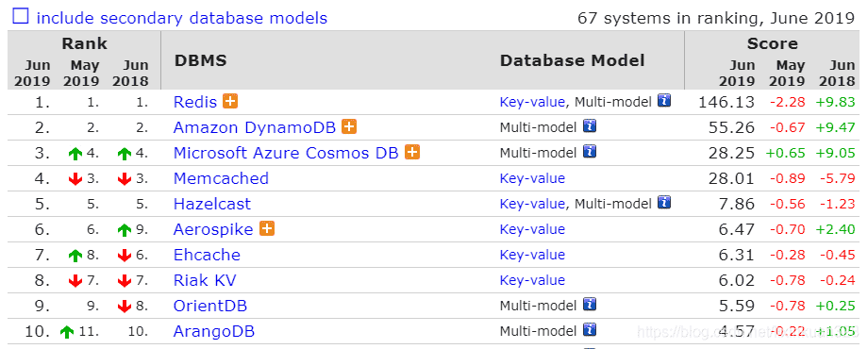Click the orange plus icon next to Redis

230,101
